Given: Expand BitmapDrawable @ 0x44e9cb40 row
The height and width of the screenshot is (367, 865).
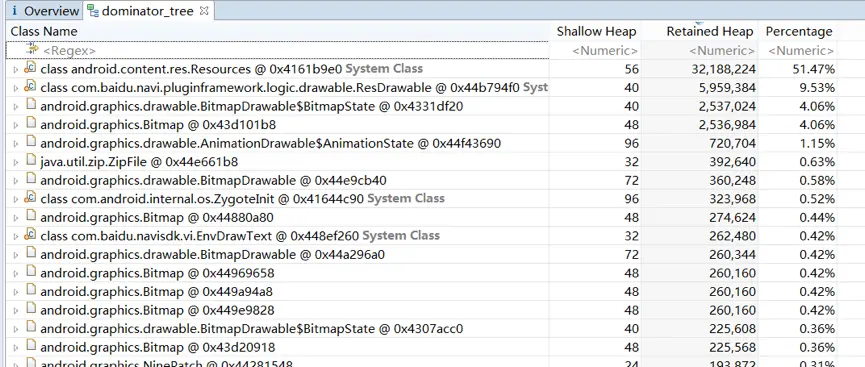Looking at the screenshot, I should (15, 181).
